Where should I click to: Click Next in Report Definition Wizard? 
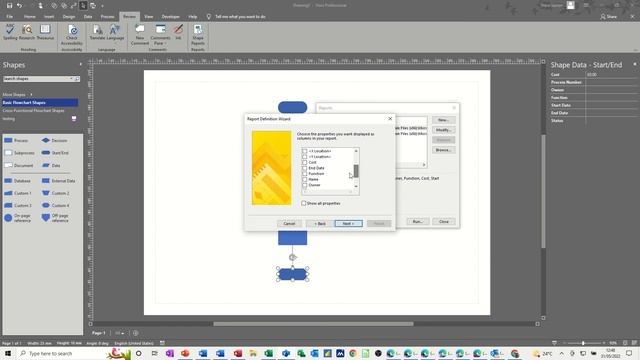tap(348, 224)
